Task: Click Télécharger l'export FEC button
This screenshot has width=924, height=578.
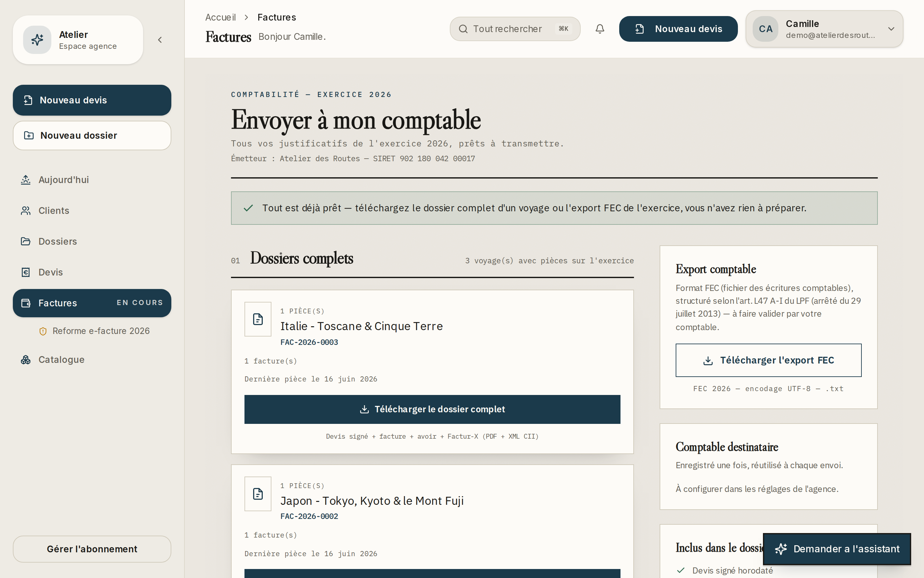Action: pos(768,360)
